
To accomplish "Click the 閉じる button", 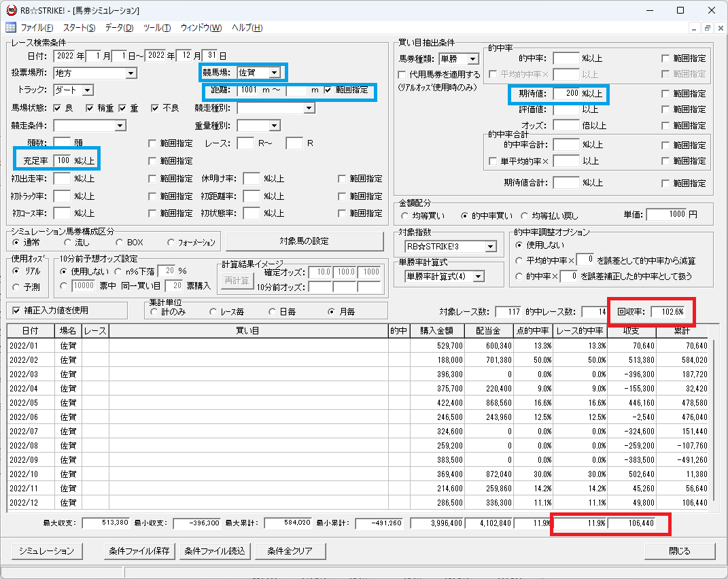I will [x=680, y=551].
